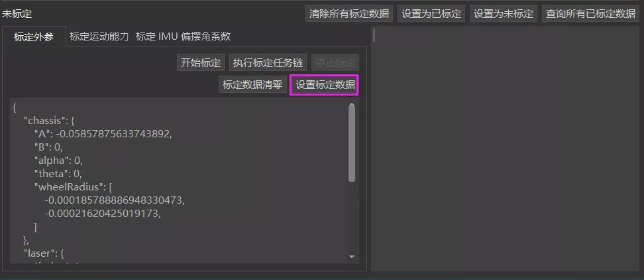The width and height of the screenshot is (644, 280).
Task: Select the 设置为已标定 button
Action: (431, 13)
